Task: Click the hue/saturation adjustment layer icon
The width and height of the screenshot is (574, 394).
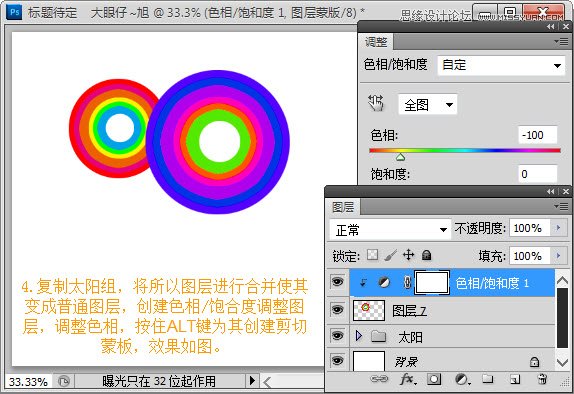Action: click(x=384, y=282)
